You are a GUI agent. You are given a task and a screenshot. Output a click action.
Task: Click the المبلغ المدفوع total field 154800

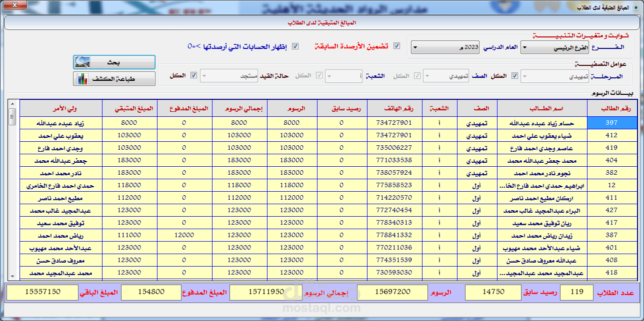pos(150,293)
